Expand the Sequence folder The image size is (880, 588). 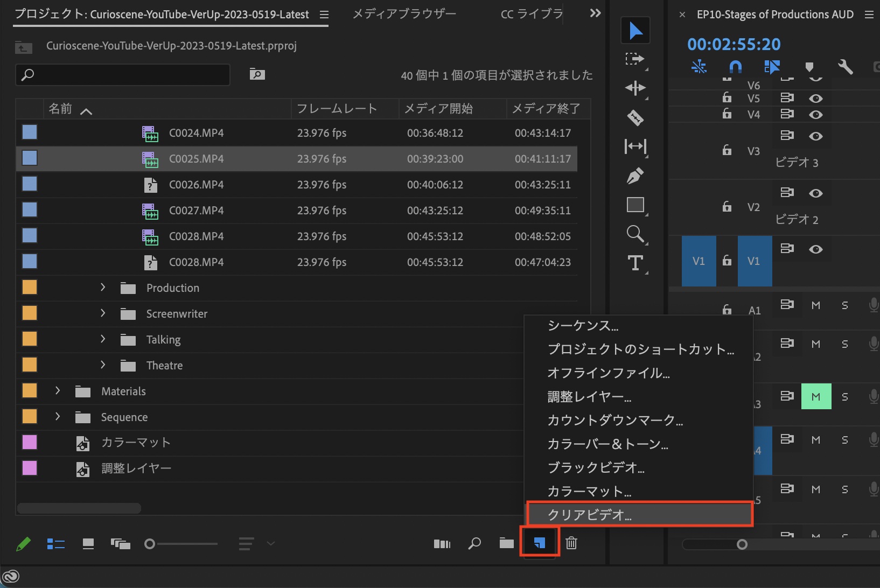tap(58, 417)
